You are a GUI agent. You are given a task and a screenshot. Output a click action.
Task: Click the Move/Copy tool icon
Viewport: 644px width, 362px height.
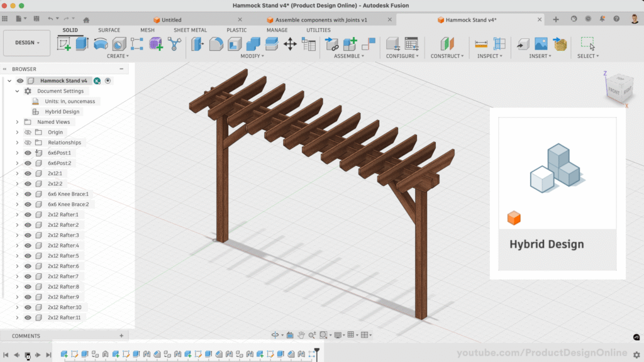pyautogui.click(x=290, y=43)
